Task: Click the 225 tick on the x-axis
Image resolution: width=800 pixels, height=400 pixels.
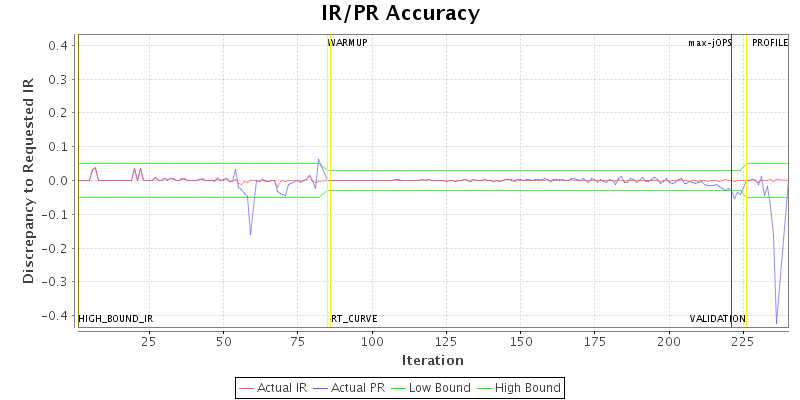Action: (743, 342)
